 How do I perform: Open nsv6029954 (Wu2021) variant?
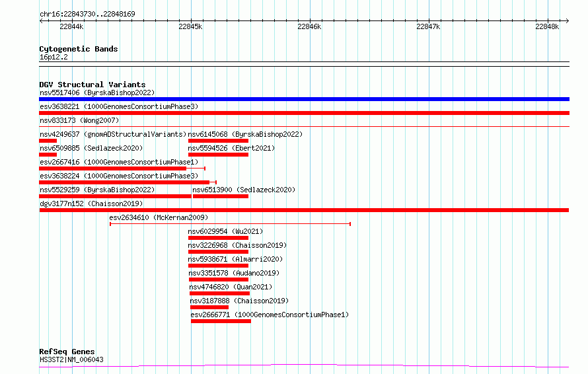tap(225, 231)
